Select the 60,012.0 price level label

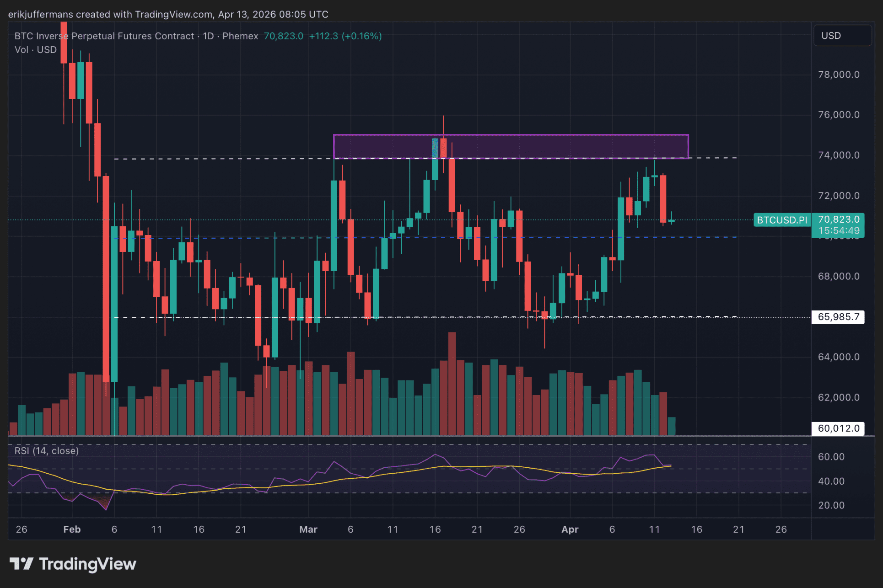(838, 428)
